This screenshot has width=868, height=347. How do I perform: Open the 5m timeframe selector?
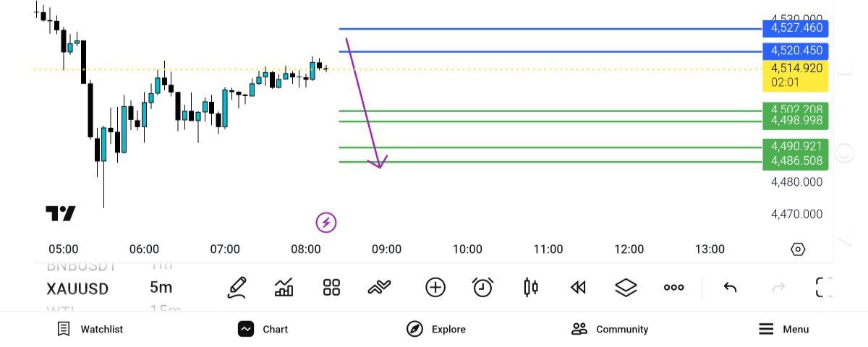click(x=161, y=288)
